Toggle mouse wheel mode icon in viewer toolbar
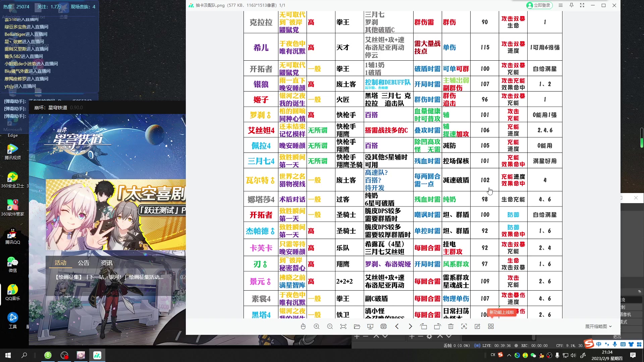This screenshot has height=362, width=644. coord(303,326)
